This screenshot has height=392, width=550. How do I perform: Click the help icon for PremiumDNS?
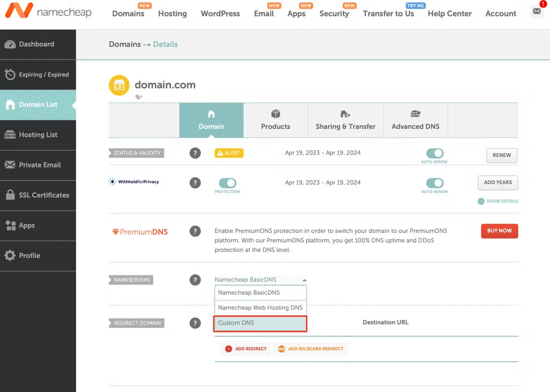coord(195,231)
